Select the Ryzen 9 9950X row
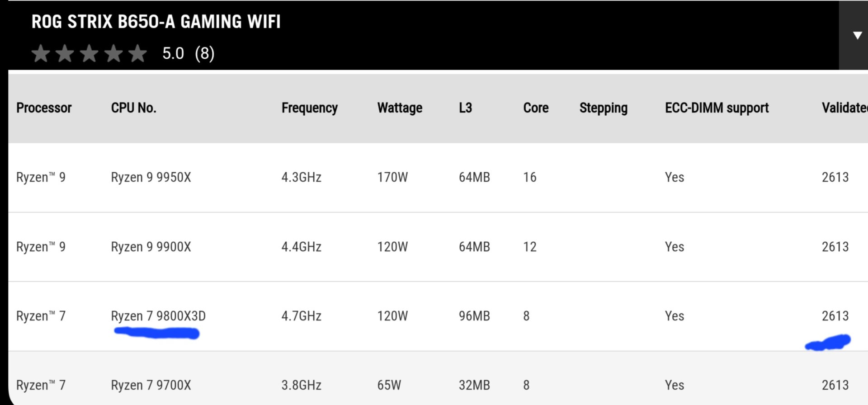 click(151, 177)
